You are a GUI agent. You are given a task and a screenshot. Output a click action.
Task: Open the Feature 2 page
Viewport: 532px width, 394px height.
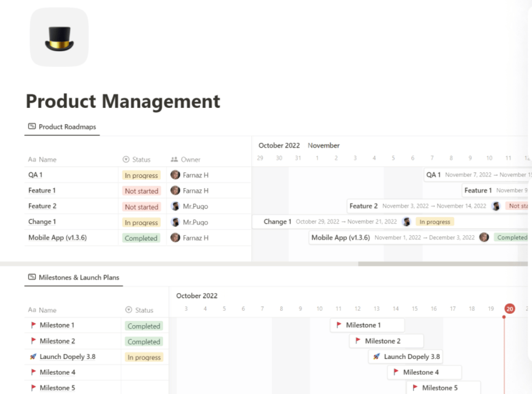42,206
